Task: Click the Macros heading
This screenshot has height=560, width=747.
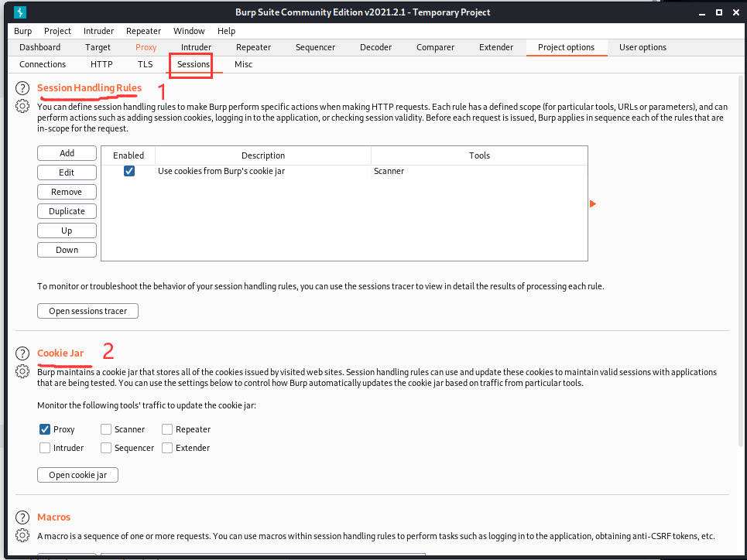Action: click(54, 517)
